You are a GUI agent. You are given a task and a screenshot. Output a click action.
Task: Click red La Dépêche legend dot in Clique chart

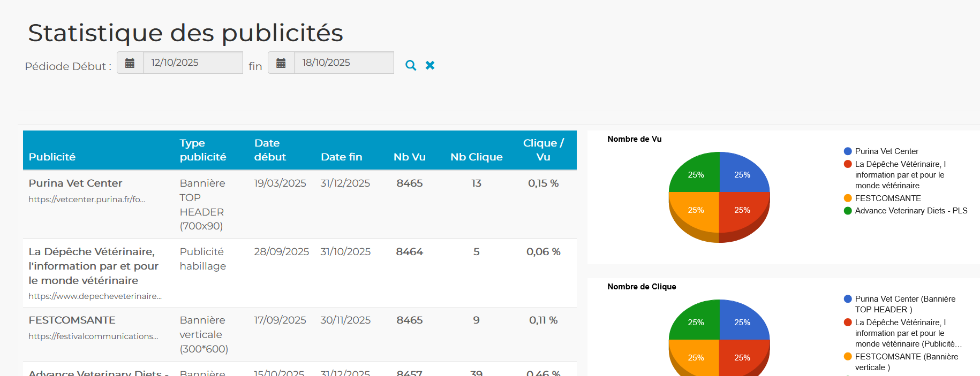pos(848,323)
